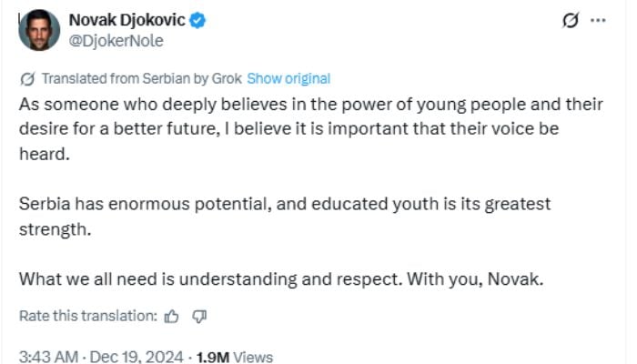Image resolution: width=637 pixels, height=364 pixels.
Task: Open the more options ellipsis menu
Action: (x=597, y=21)
